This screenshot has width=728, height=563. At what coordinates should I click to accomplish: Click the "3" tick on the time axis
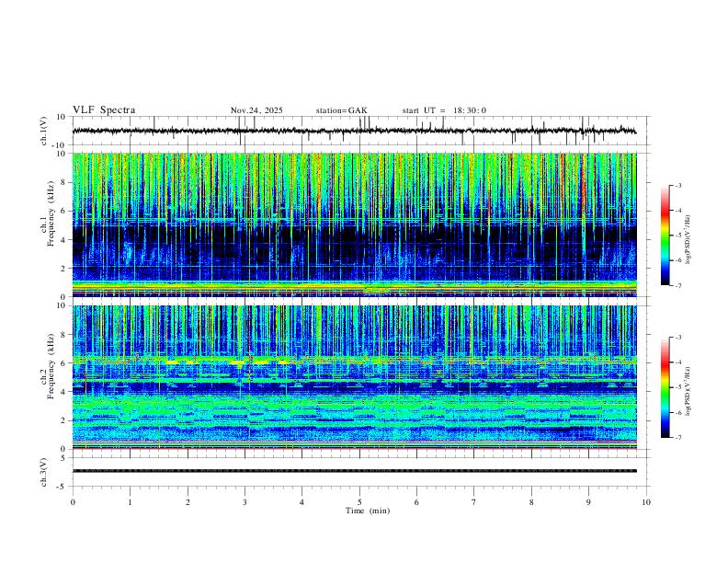[245, 502]
